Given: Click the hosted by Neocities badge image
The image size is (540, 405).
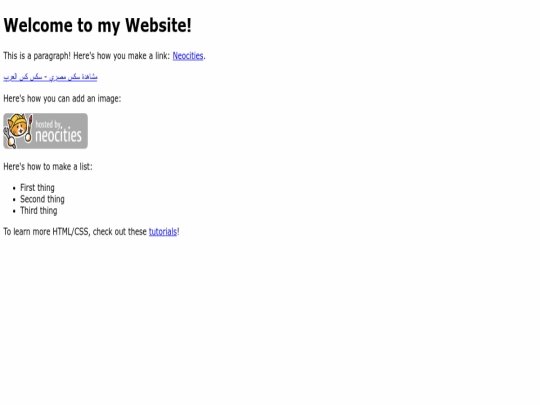Looking at the screenshot, I should (x=45, y=131).
